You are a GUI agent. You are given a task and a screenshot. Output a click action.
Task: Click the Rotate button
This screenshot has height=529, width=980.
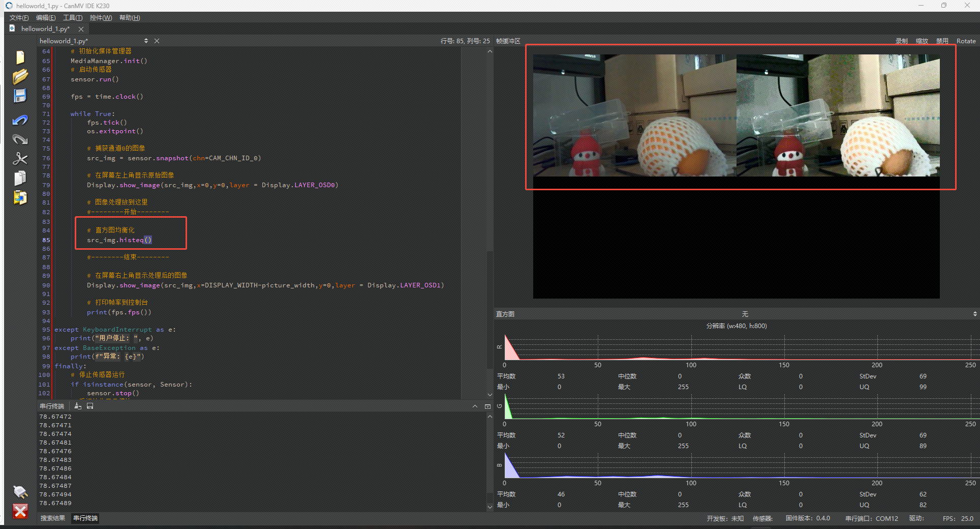[x=966, y=41]
